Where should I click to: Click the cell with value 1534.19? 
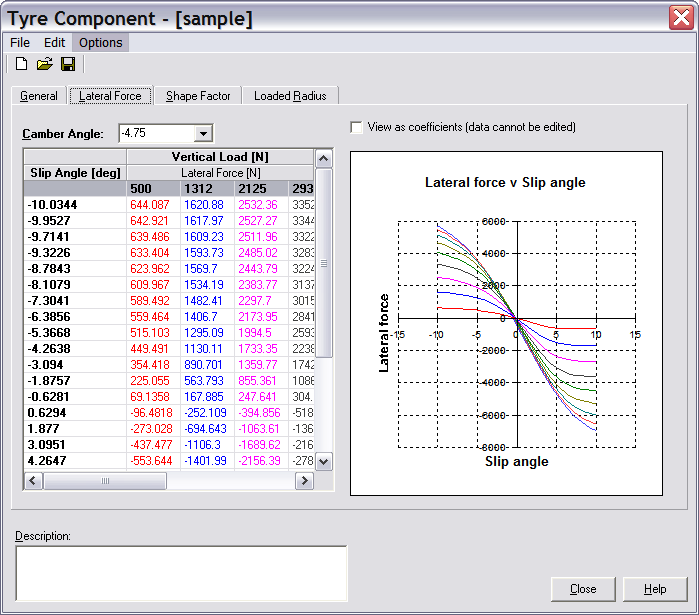pyautogui.click(x=207, y=285)
